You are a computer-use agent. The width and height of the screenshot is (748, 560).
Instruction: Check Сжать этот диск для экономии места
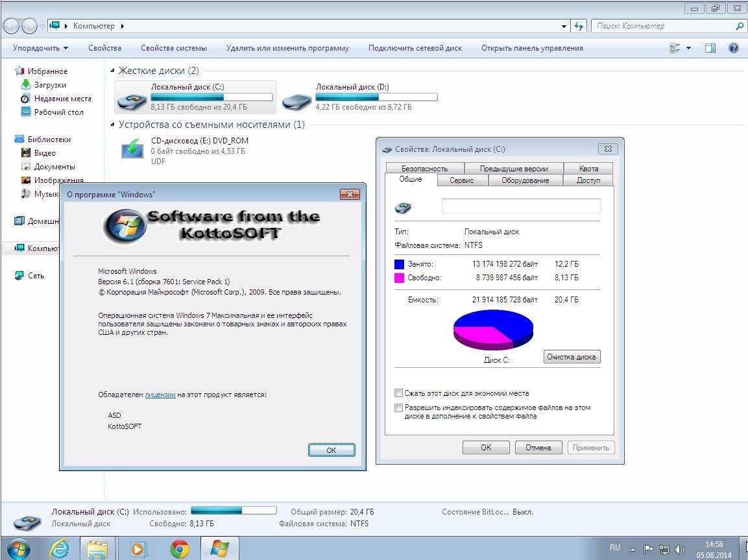coord(399,393)
